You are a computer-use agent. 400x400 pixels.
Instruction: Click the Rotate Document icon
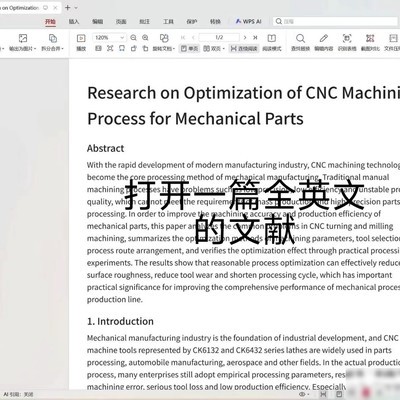click(x=164, y=38)
